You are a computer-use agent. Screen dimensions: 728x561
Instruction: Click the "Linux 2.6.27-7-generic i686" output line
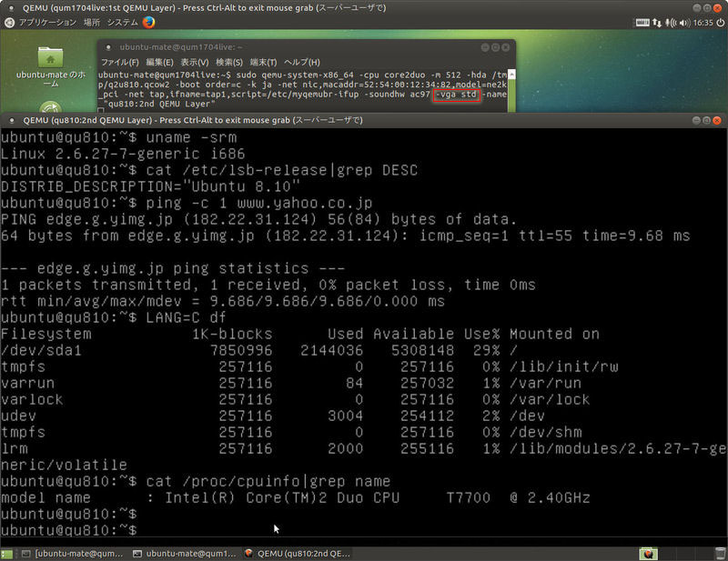tap(123, 154)
